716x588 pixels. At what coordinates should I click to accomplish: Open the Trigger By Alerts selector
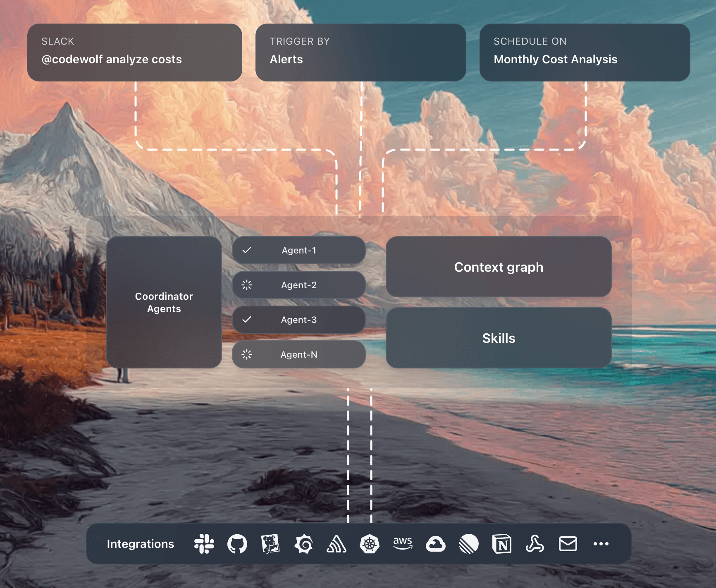(x=360, y=52)
